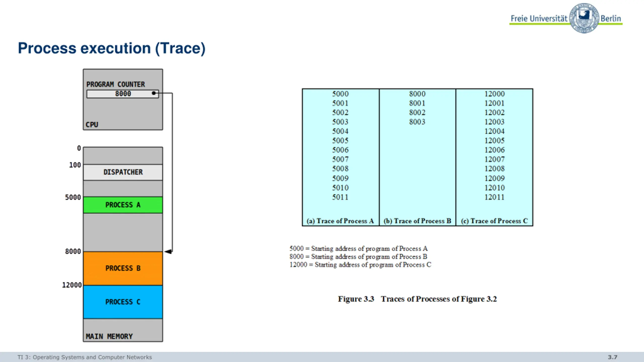Image resolution: width=644 pixels, height=362 pixels.
Task: Click caption '(b) Trace of Process B'
Action: tap(417, 221)
